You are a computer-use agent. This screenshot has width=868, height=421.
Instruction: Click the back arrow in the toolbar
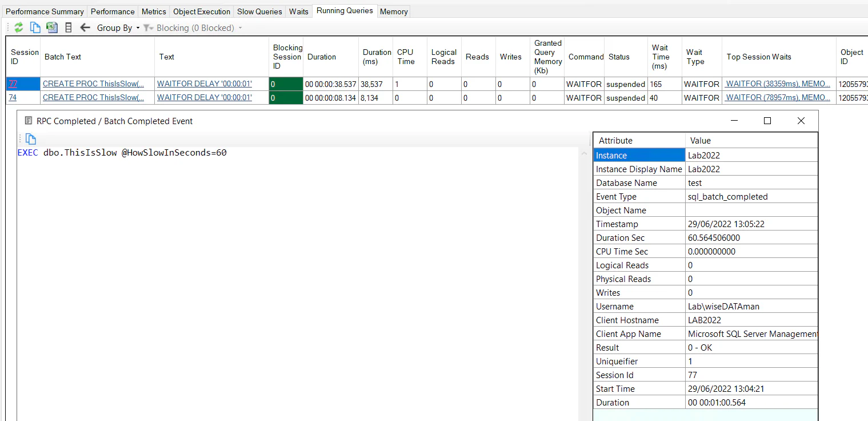pos(85,27)
